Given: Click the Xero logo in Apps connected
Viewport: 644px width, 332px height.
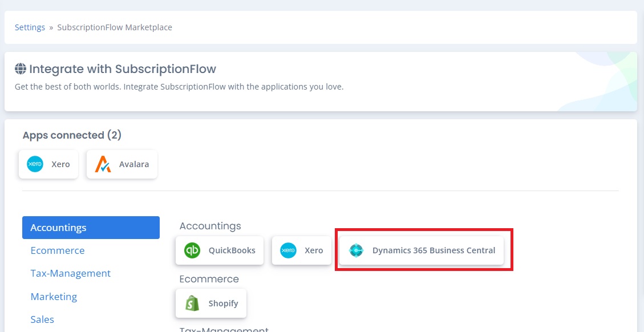Looking at the screenshot, I should click(35, 164).
